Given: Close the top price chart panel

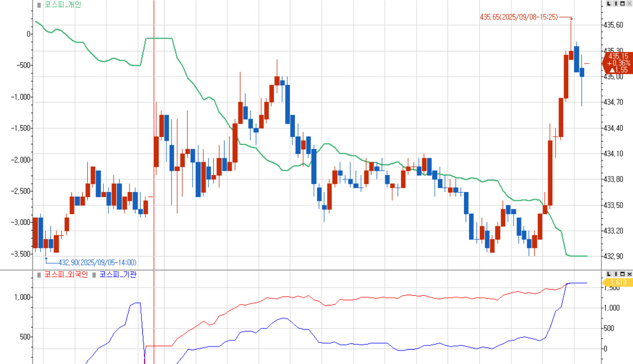Looking at the screenshot, I should 629,4.
